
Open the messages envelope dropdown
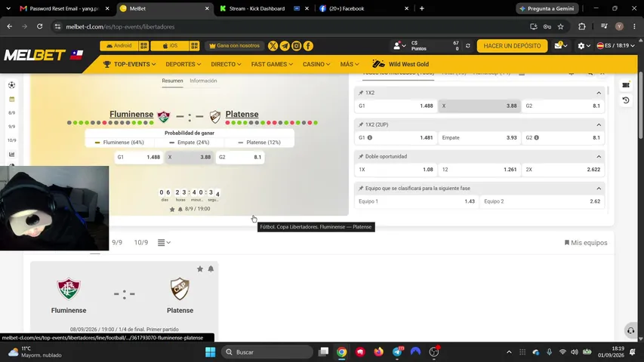pos(561,45)
